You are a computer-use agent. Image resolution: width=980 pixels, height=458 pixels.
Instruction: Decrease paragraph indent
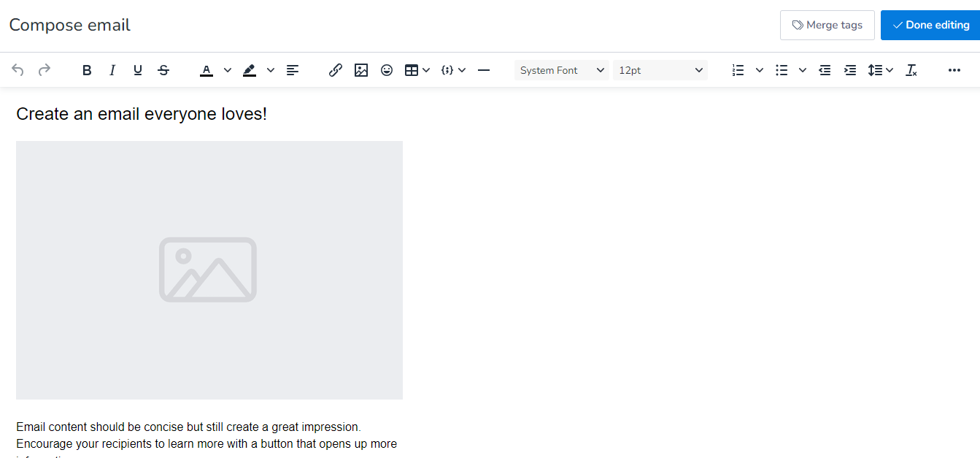point(825,69)
